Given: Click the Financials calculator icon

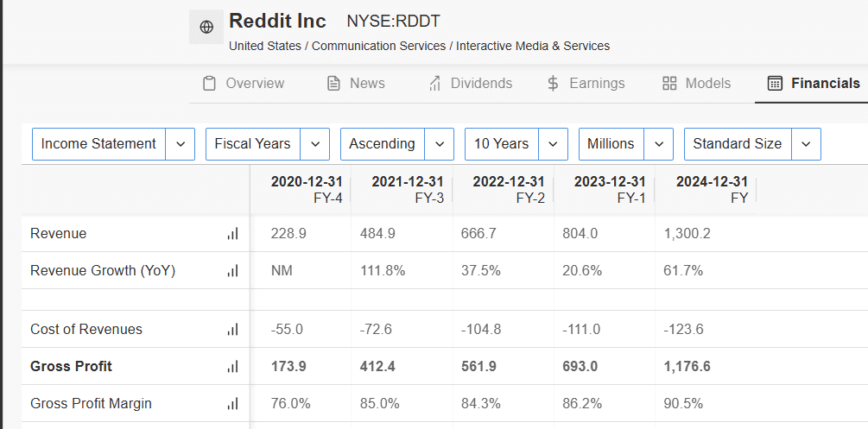Looking at the screenshot, I should tap(775, 84).
